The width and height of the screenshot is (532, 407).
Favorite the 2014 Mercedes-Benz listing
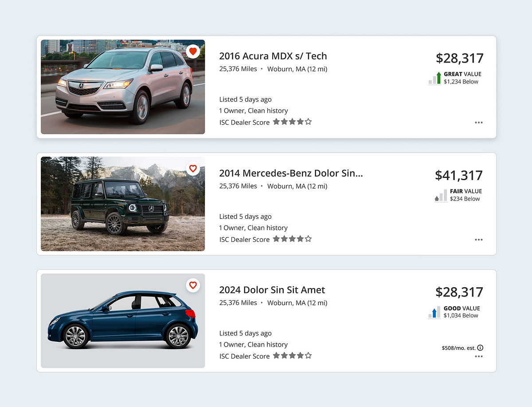click(193, 169)
